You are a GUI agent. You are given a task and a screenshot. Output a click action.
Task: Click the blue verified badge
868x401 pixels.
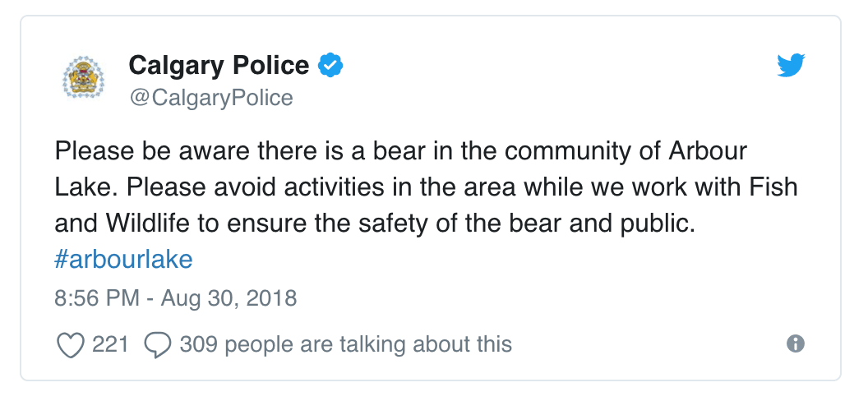point(330,65)
